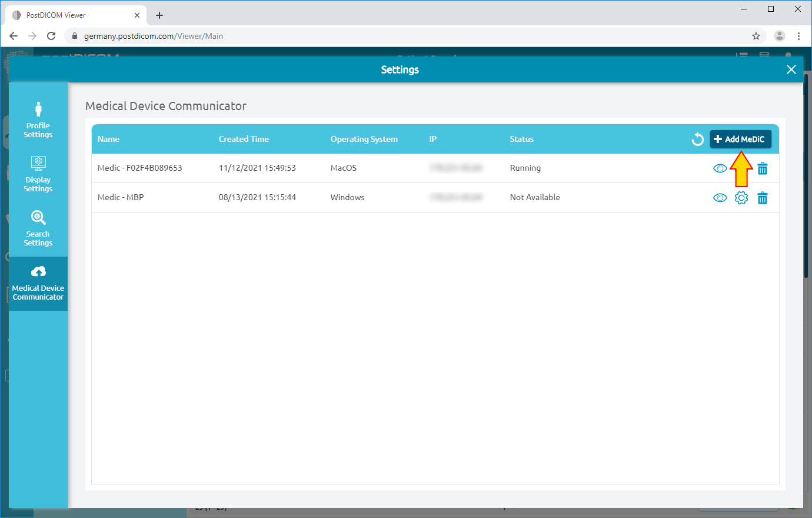812x518 pixels.
Task: Select the Medic - MBP name cell
Action: (121, 197)
